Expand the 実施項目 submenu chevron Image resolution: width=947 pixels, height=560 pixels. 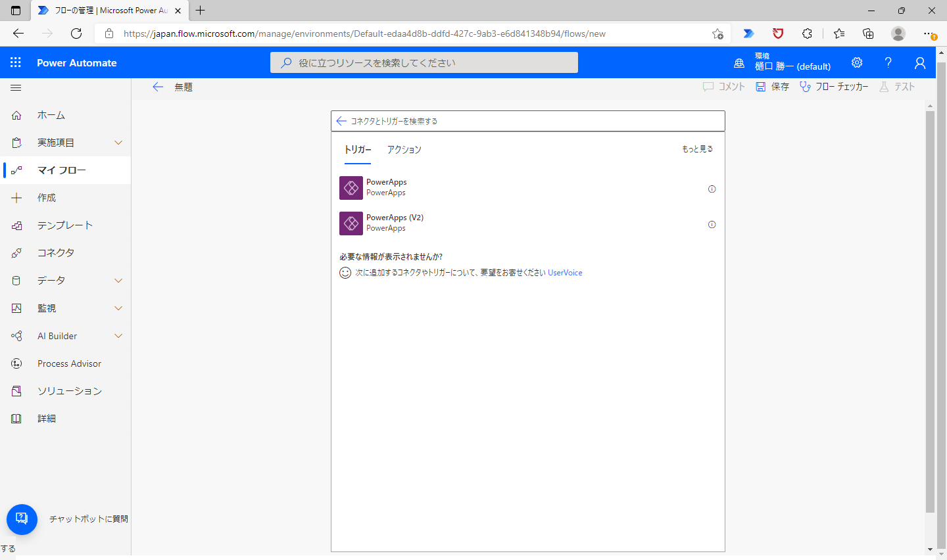click(118, 143)
